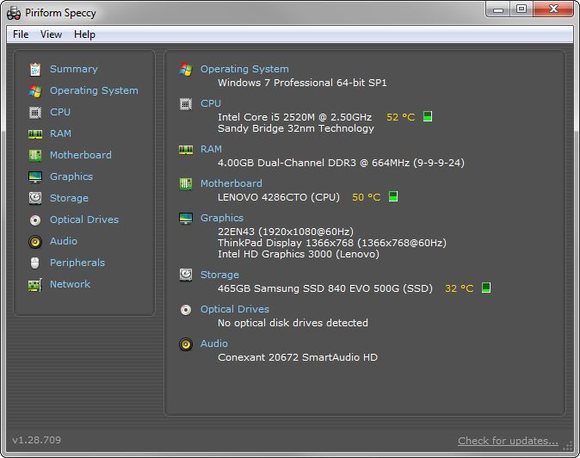Click the Operating System heading link in main panel
Image resolution: width=580 pixels, height=458 pixels.
click(x=245, y=69)
